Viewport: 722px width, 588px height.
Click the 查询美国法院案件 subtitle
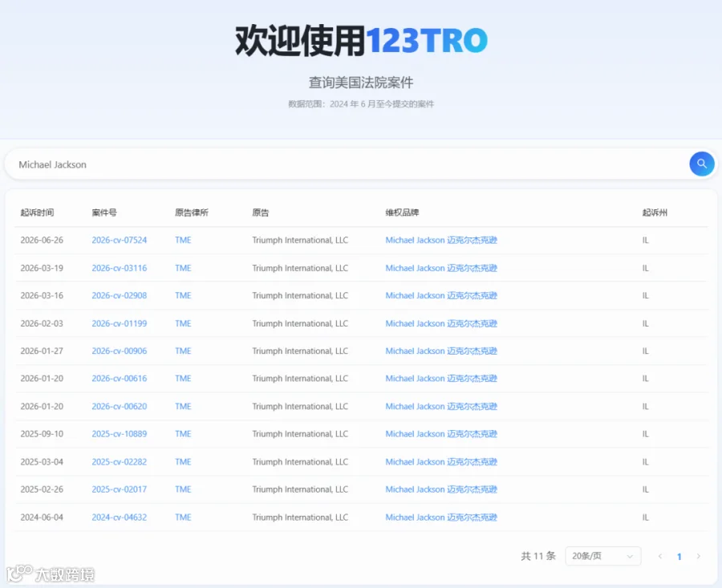click(361, 83)
